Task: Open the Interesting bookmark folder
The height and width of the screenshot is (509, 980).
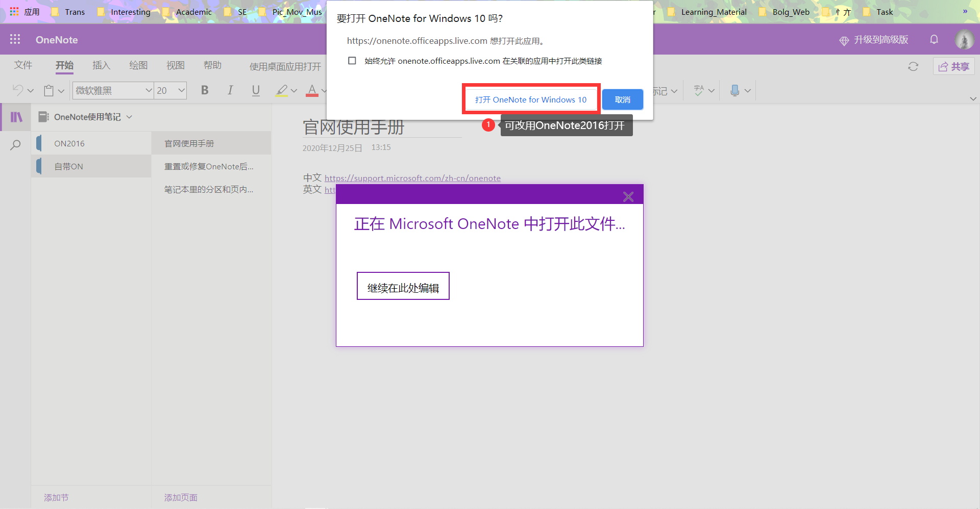Action: 124,12
